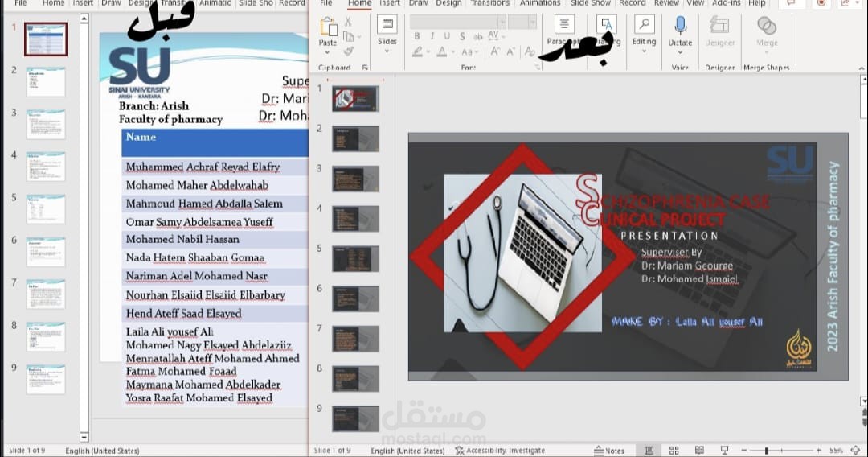Click the zoom in plus button
Viewport: 868px width, 457px height.
coord(819,451)
